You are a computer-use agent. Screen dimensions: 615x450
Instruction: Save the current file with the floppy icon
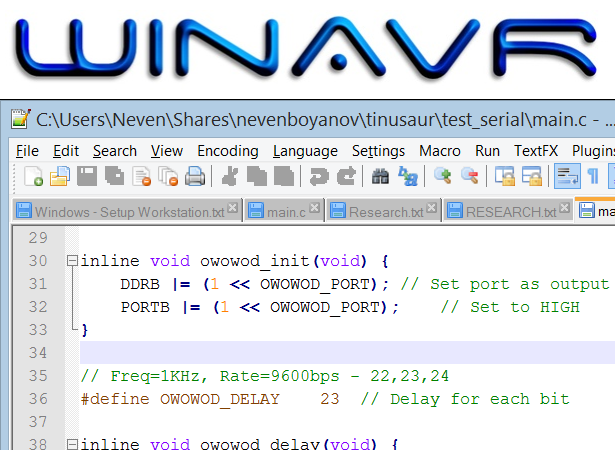[x=87, y=176]
